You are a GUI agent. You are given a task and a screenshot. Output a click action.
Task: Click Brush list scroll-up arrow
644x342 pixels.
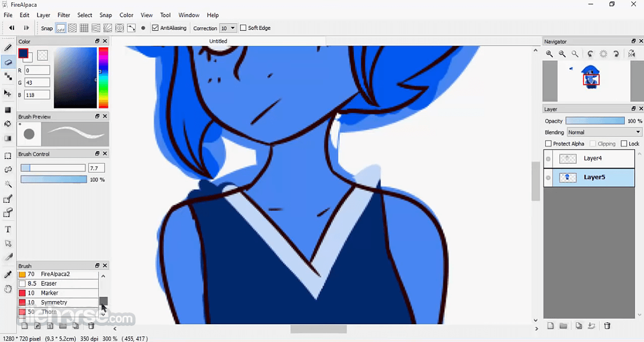click(103, 276)
